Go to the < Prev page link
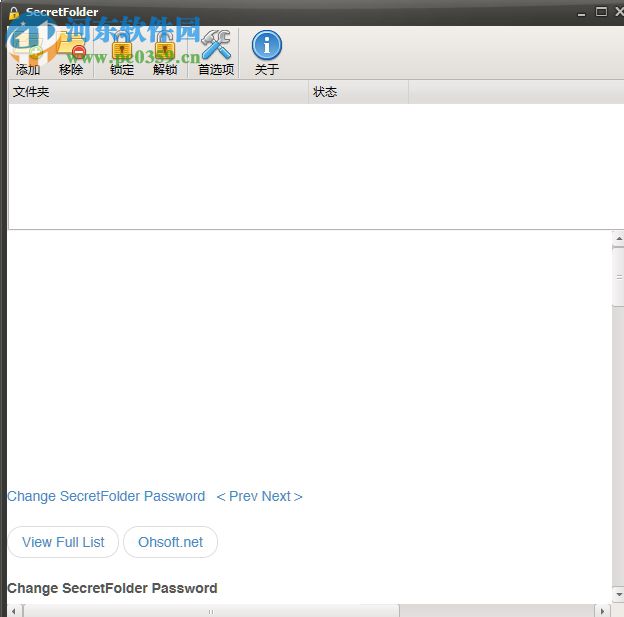 pyautogui.click(x=237, y=496)
